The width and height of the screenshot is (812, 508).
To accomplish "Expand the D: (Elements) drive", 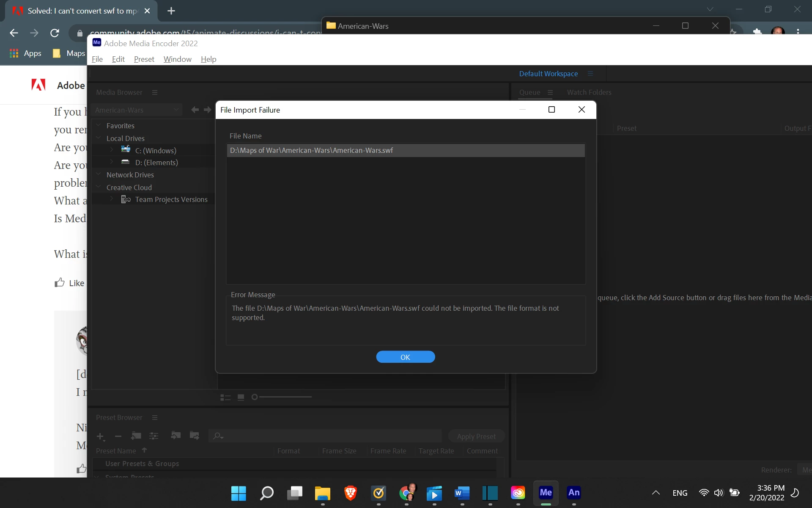I will (x=112, y=162).
